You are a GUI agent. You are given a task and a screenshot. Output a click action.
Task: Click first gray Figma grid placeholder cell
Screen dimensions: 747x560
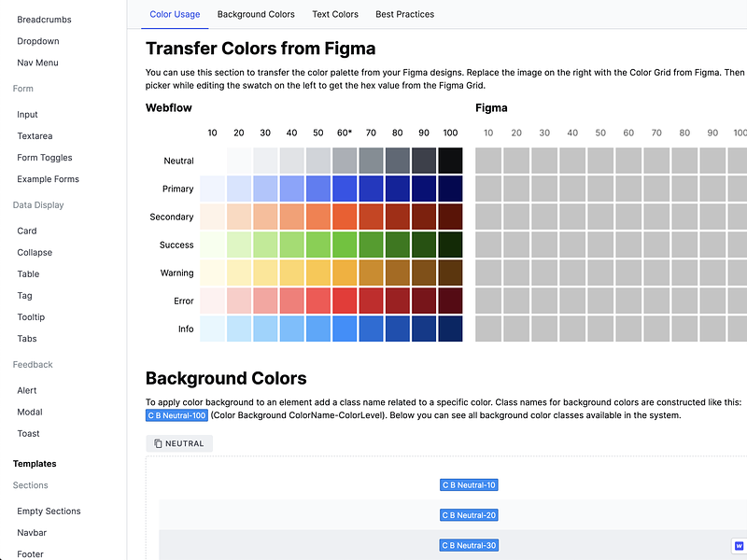(x=488, y=161)
